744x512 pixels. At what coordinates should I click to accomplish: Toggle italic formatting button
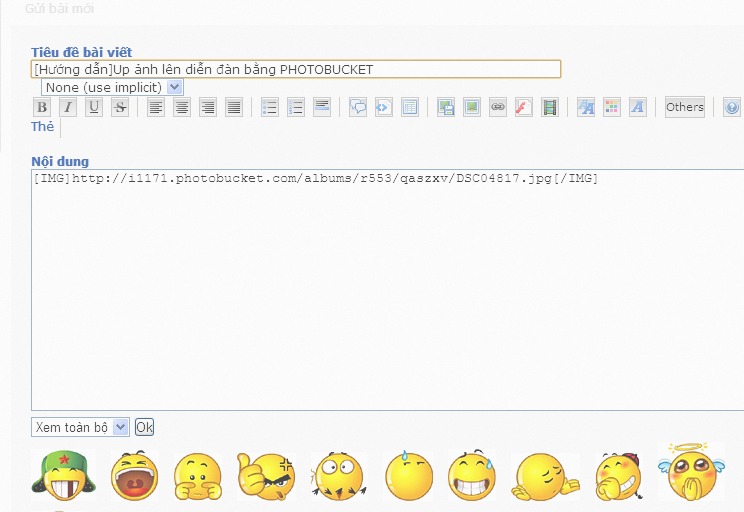[68, 108]
